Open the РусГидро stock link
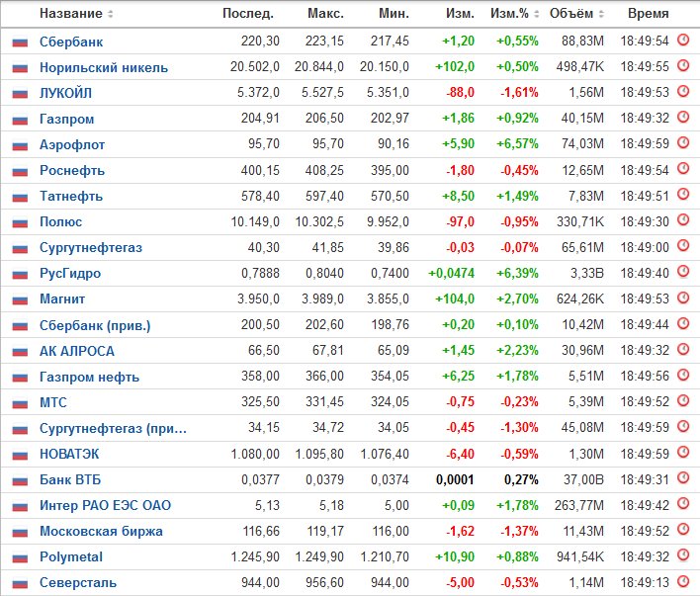The image size is (700, 596). (70, 273)
